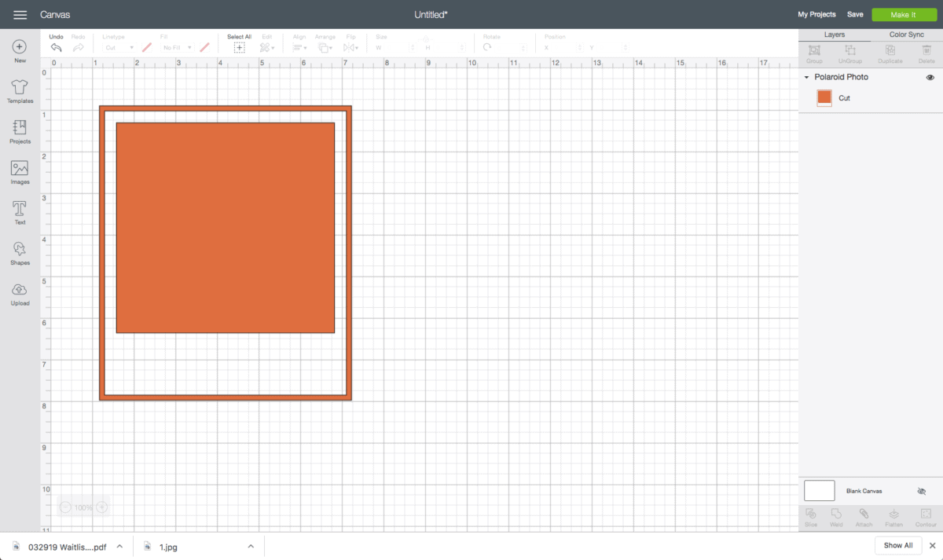Open the Templates panel

point(20,87)
